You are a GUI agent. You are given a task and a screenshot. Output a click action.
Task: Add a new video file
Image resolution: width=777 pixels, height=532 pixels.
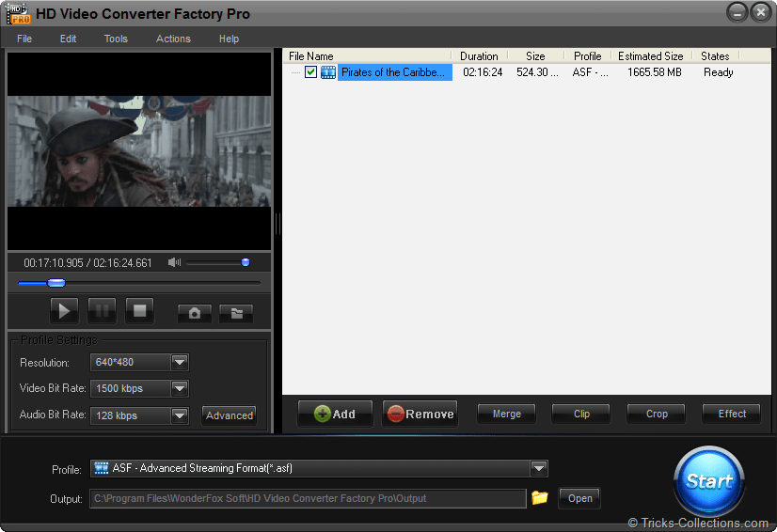335,414
